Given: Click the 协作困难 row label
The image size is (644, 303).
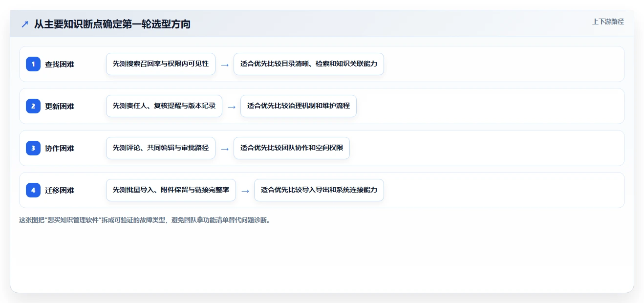Looking at the screenshot, I should tap(60, 148).
